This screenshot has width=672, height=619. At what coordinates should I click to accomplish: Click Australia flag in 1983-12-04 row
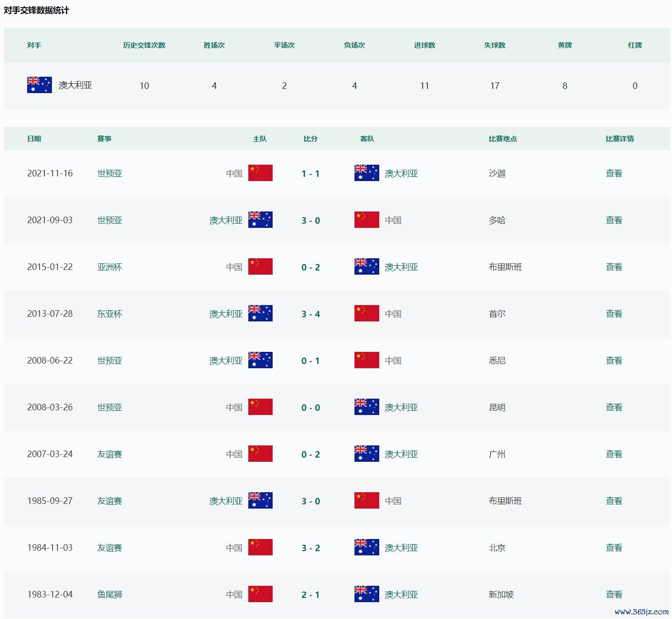367,594
